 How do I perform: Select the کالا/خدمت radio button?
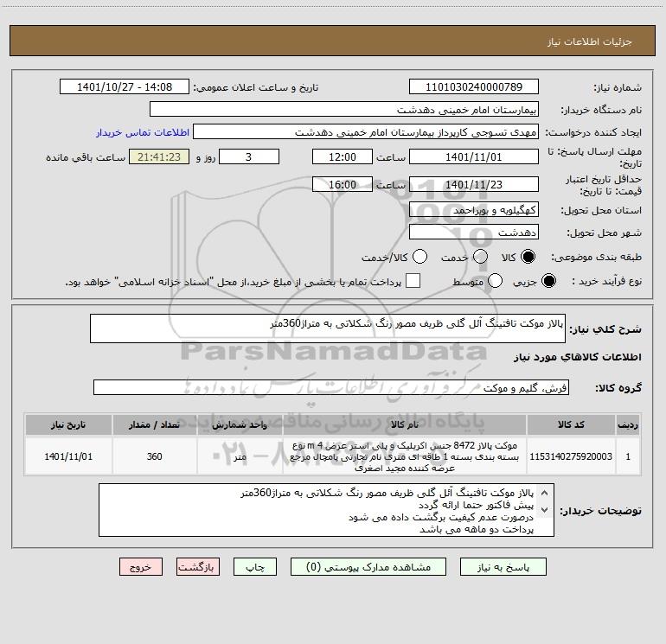[419, 257]
